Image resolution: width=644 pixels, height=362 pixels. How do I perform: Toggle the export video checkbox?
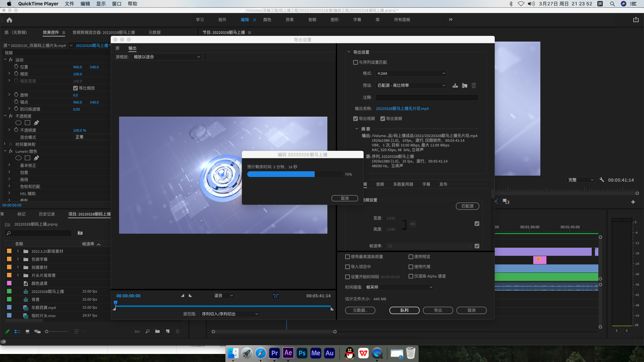click(x=356, y=119)
